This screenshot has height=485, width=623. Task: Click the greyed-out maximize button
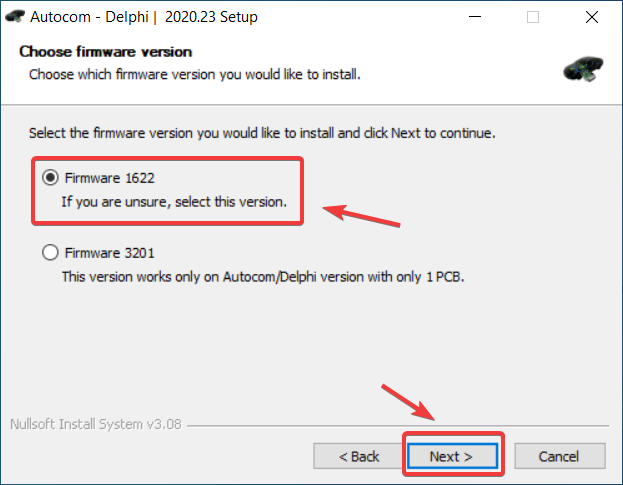coord(533,16)
